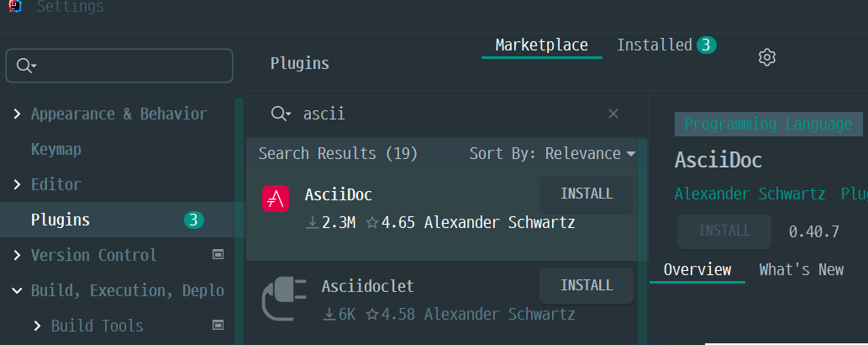Click the IntelliJ logo in title bar
Screen dimensions: 868x345
pos(16,7)
